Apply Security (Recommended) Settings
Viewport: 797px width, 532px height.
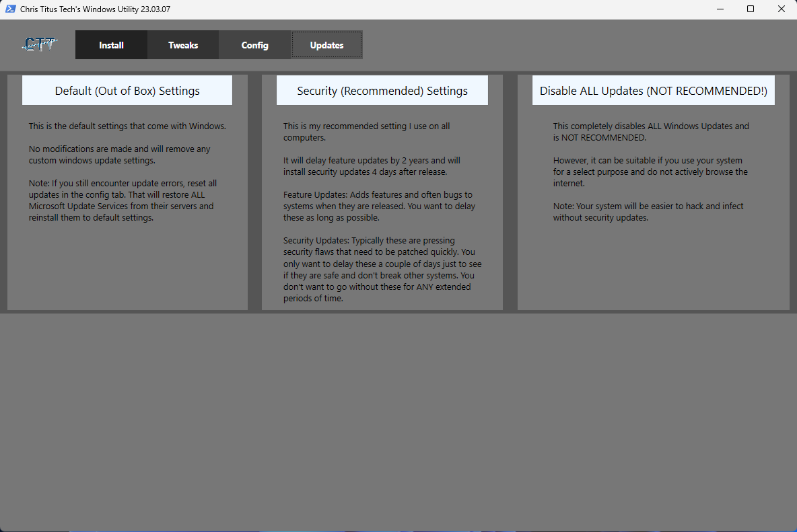coord(382,90)
